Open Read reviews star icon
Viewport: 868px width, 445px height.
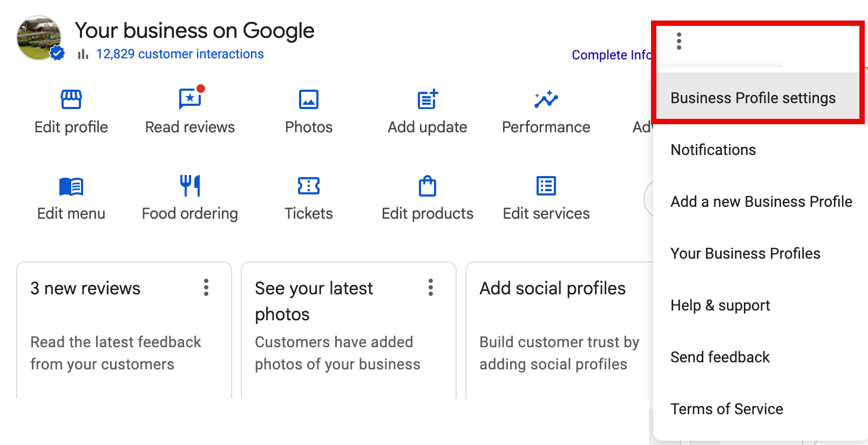(191, 98)
